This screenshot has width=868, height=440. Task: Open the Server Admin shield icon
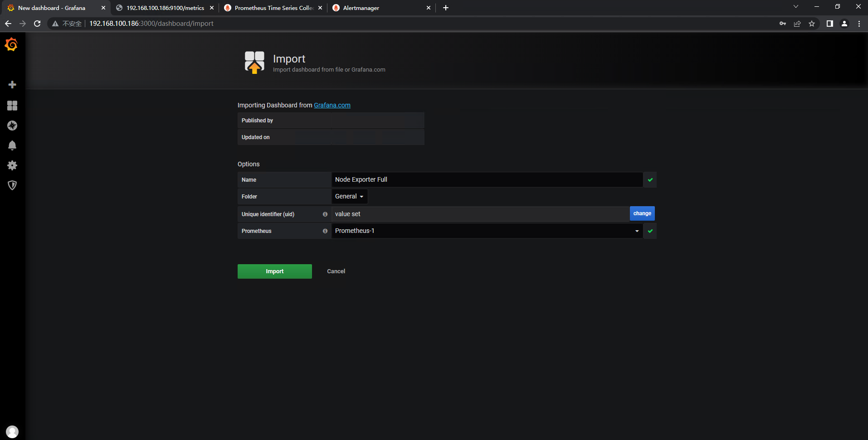(12, 185)
